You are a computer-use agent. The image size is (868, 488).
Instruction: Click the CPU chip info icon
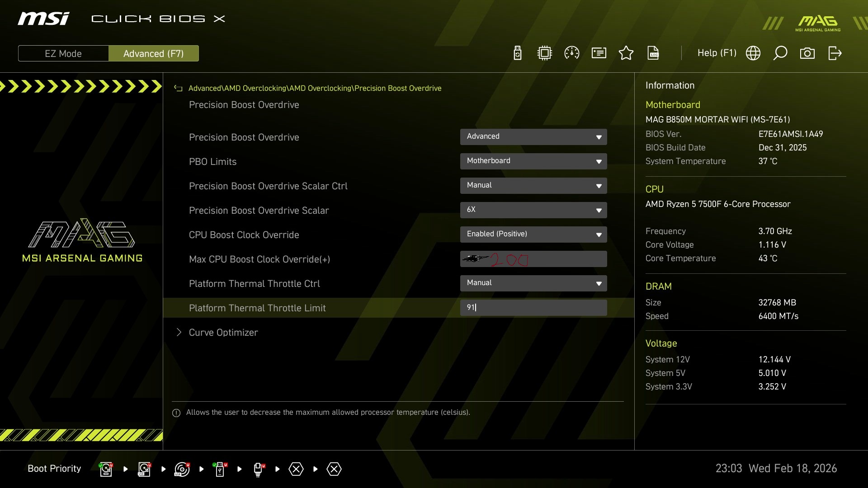[545, 53]
